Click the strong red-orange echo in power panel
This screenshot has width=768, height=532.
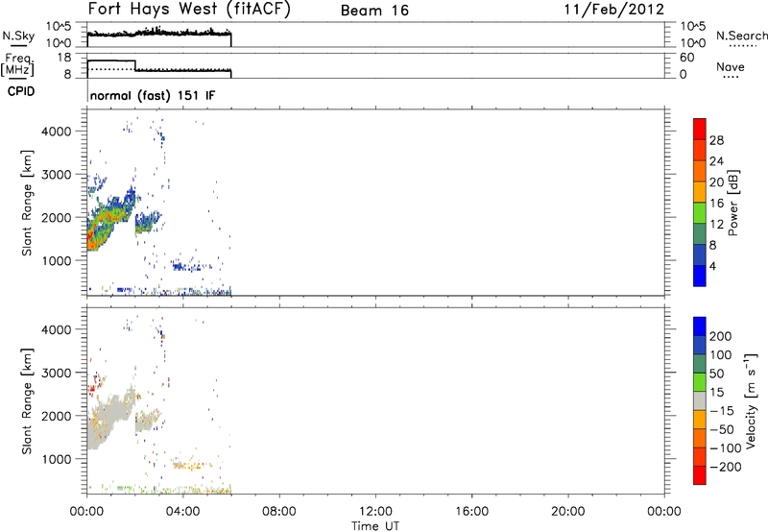(x=91, y=237)
